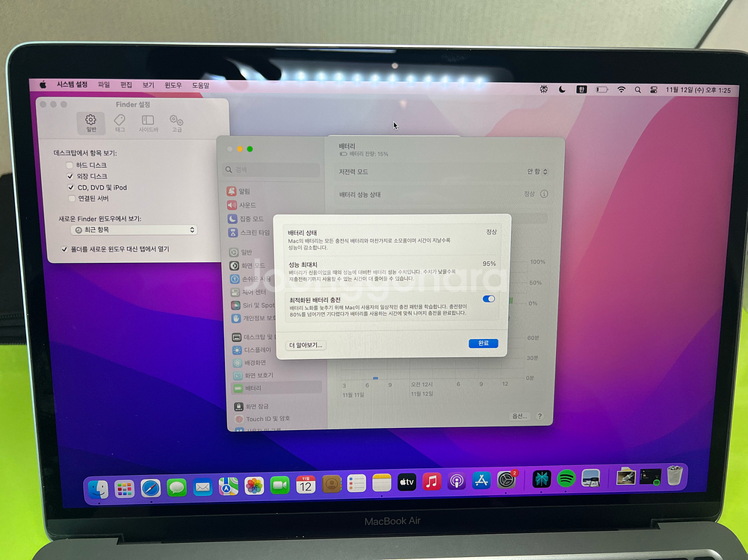Screen dimensions: 748x560
Task: Open the 윈도우 menu in menu bar
Action: coord(173,85)
